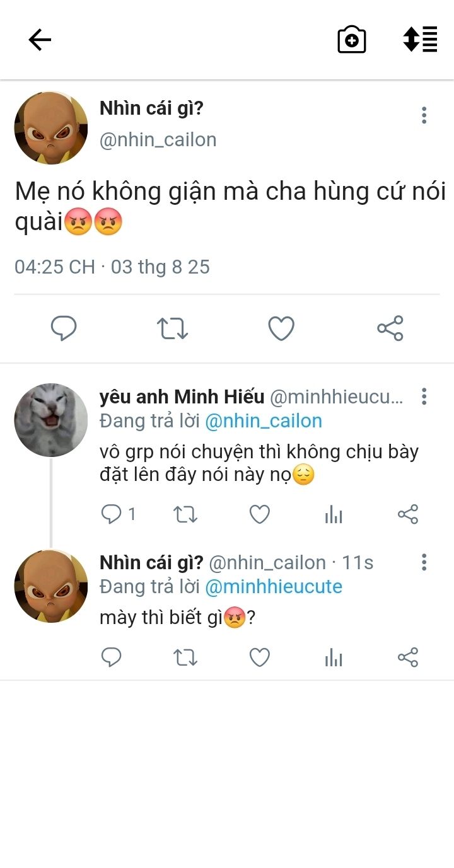Screen dimensions: 454x868
Task: Open the @minhhieucute mention link
Action: coord(274,587)
